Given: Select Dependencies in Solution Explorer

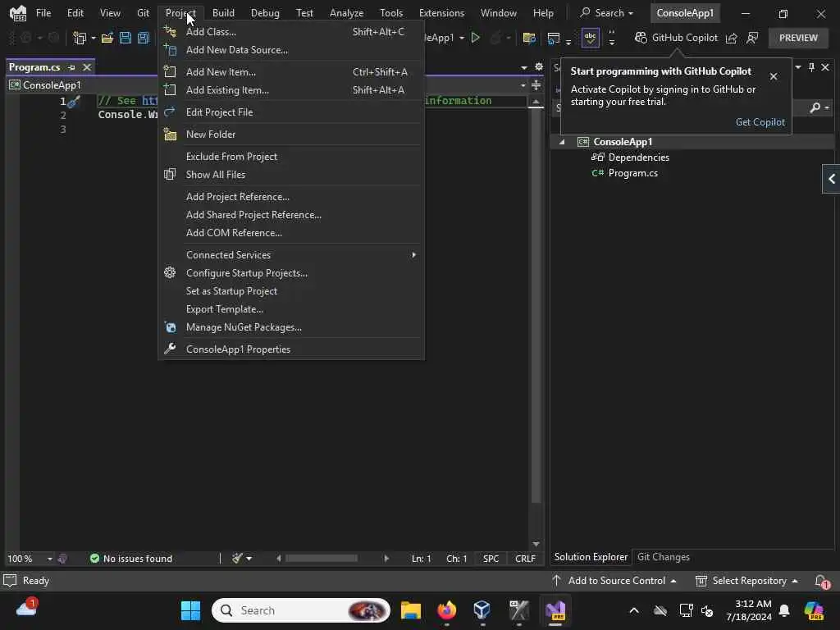Looking at the screenshot, I should (638, 157).
